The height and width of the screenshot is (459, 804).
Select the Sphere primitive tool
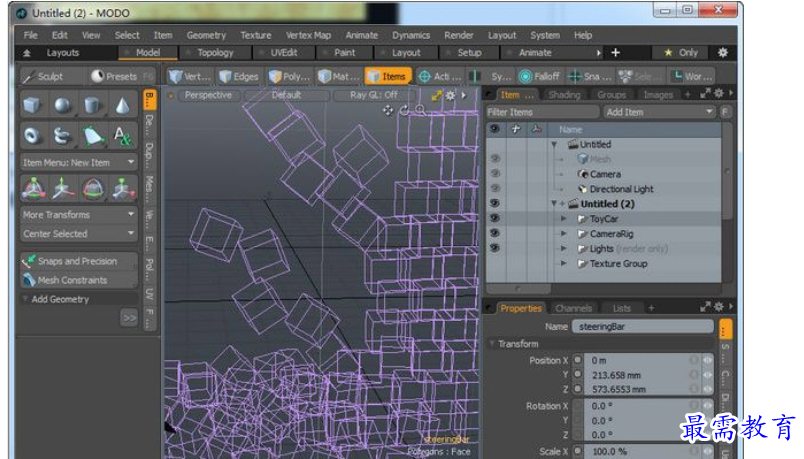pyautogui.click(x=62, y=106)
